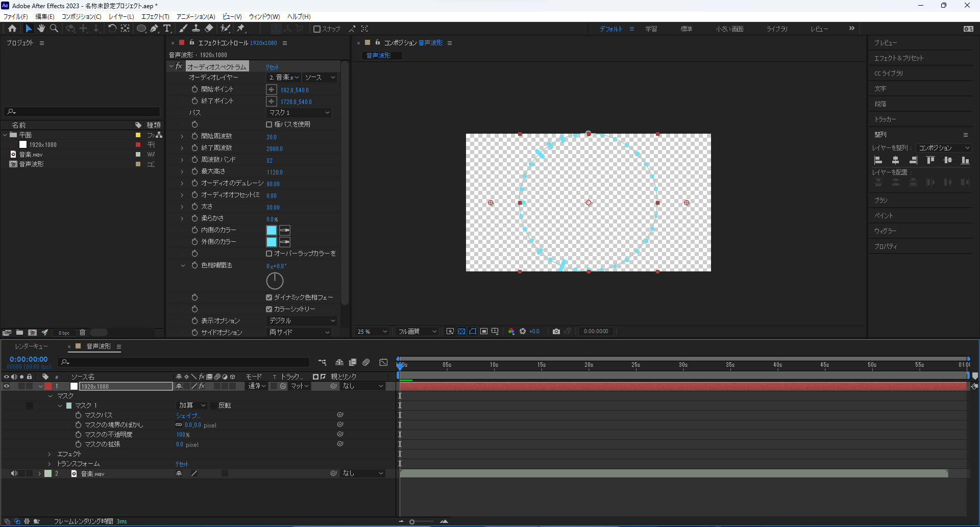Uncheck the dynamic hue phase checkbox
The height and width of the screenshot is (527, 980).
coord(269,297)
